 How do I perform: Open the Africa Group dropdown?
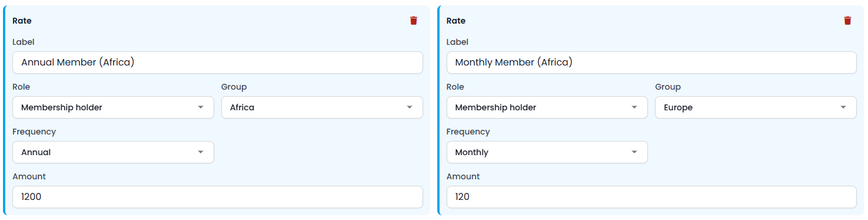pyautogui.click(x=322, y=107)
